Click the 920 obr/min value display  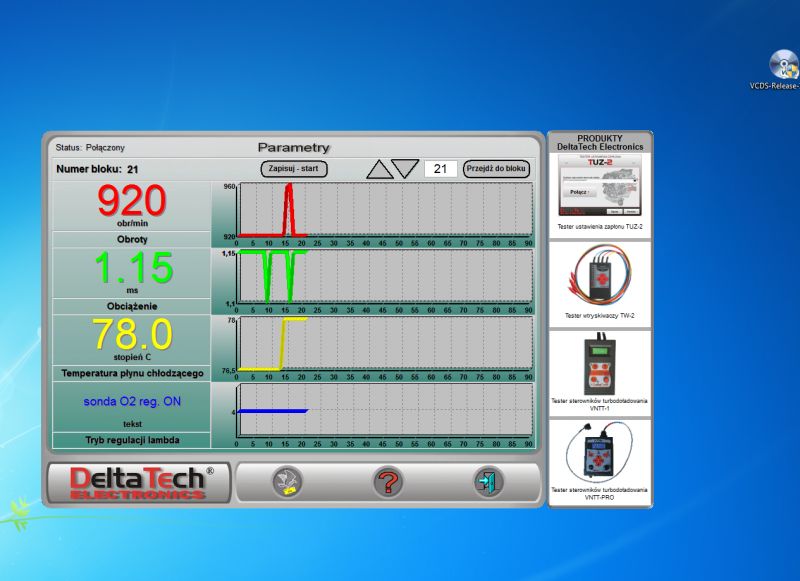tap(132, 206)
